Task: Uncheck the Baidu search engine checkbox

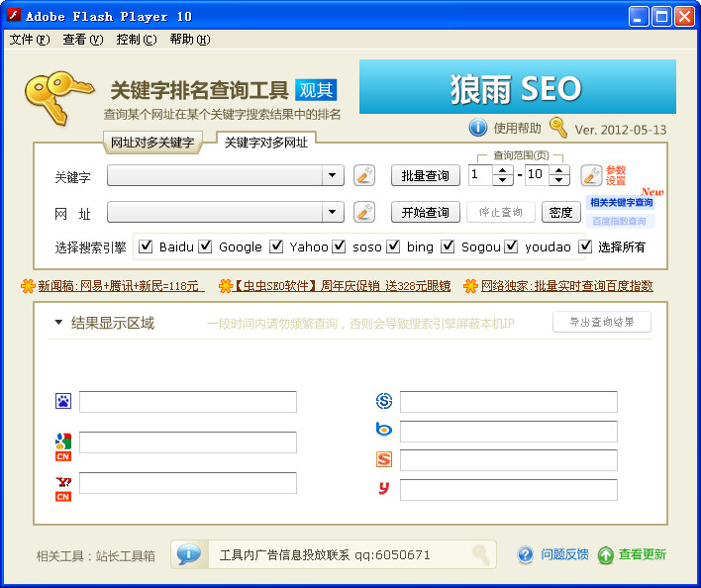Action: pos(145,246)
